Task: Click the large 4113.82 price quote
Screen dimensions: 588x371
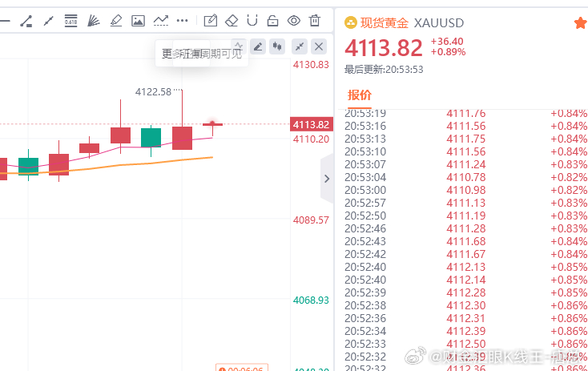Action: click(383, 48)
